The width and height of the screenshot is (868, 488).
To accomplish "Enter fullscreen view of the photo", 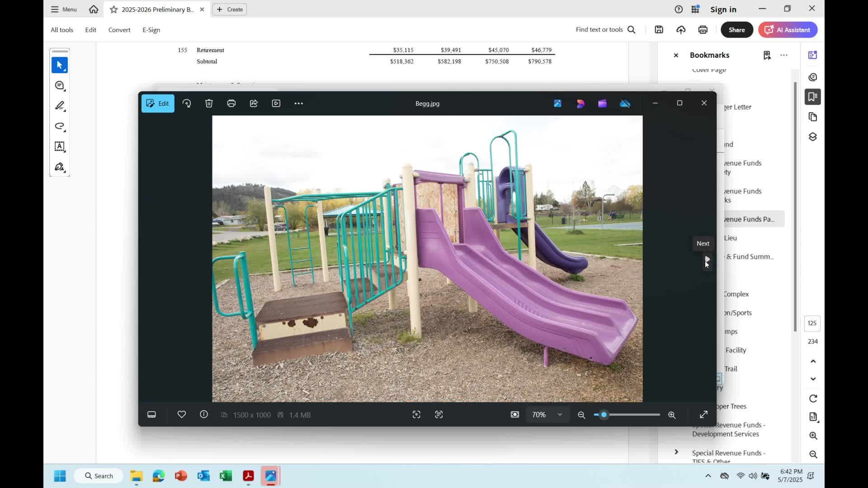I will coord(704,414).
